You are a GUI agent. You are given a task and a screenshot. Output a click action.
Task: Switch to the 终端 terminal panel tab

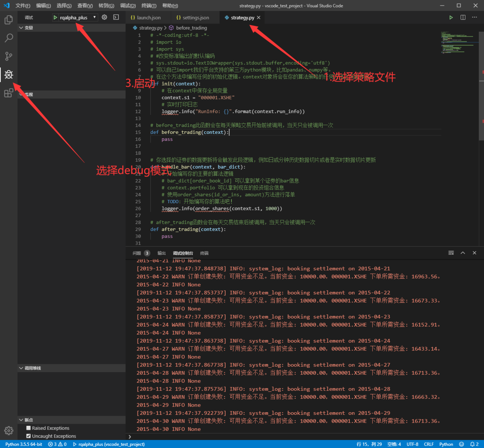coord(204,253)
